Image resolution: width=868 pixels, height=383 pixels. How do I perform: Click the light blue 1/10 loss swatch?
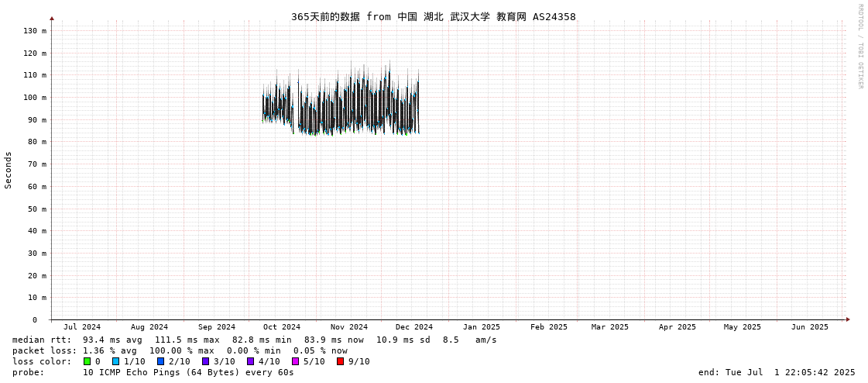115,361
